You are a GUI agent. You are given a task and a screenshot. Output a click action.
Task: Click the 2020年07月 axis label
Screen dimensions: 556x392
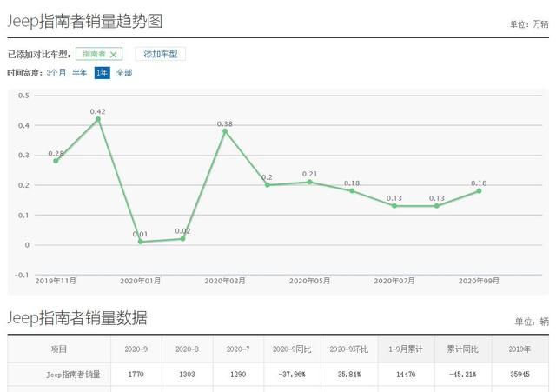click(x=394, y=281)
